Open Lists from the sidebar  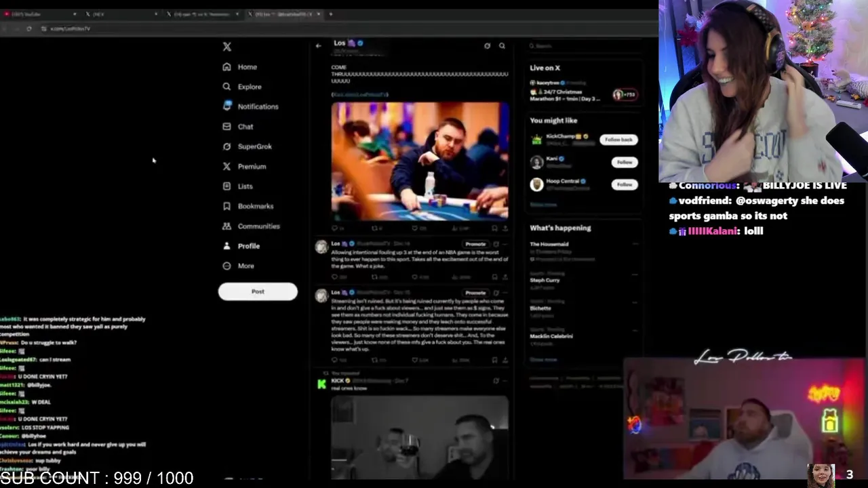click(237, 186)
